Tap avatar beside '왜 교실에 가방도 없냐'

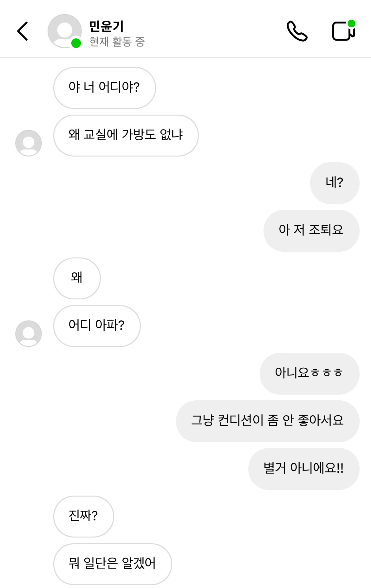[29, 143]
